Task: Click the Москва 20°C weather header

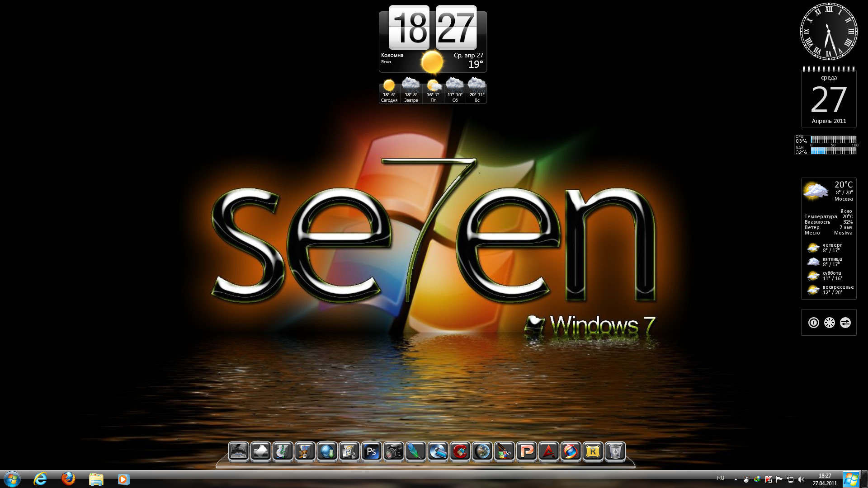Action: tap(829, 191)
